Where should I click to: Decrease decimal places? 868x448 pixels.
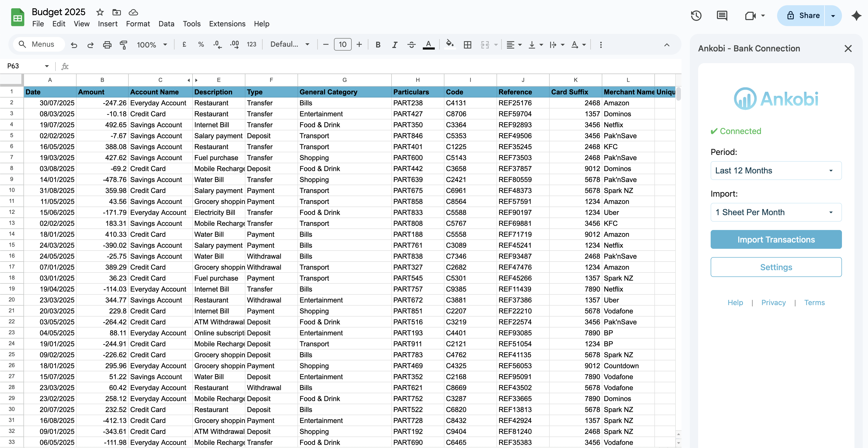click(x=218, y=44)
